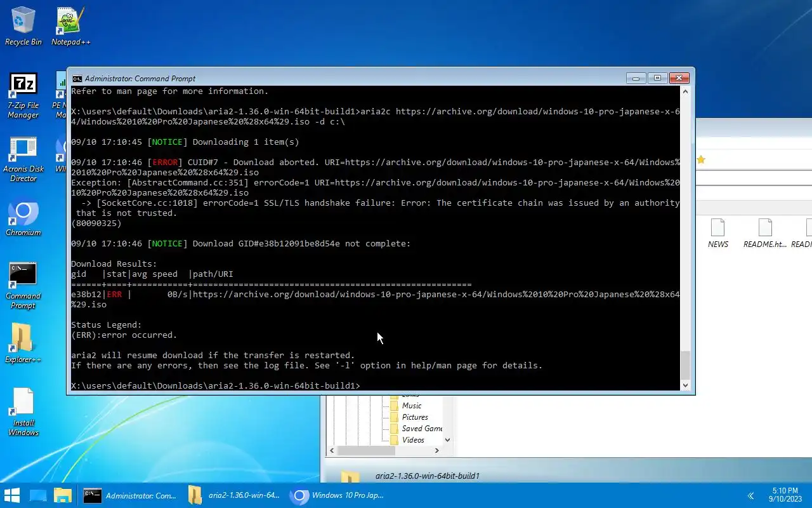Click the tree pane horizontal scrollbar thumb
The height and width of the screenshot is (508, 812).
coord(366,450)
